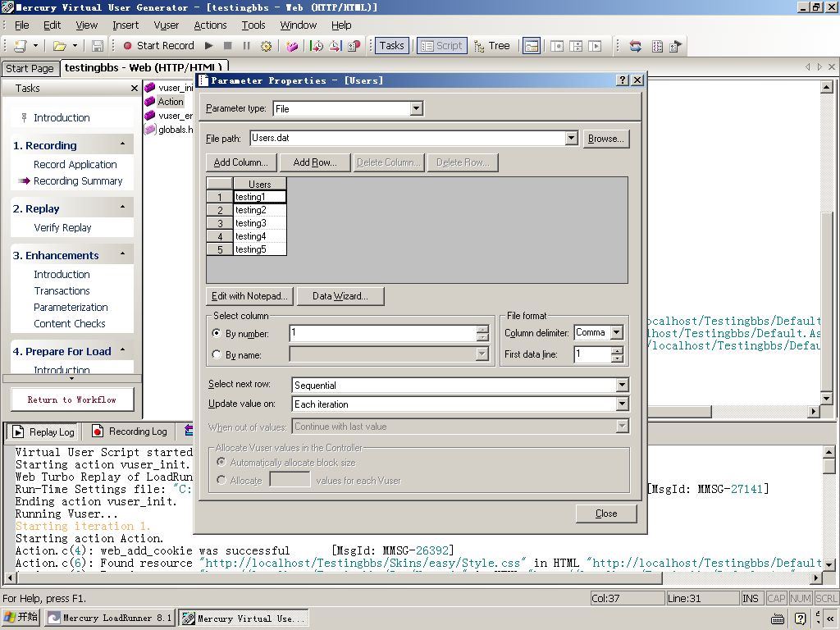Click the help question mark tray icon
The image size is (840, 630).
pyautogui.click(x=801, y=619)
